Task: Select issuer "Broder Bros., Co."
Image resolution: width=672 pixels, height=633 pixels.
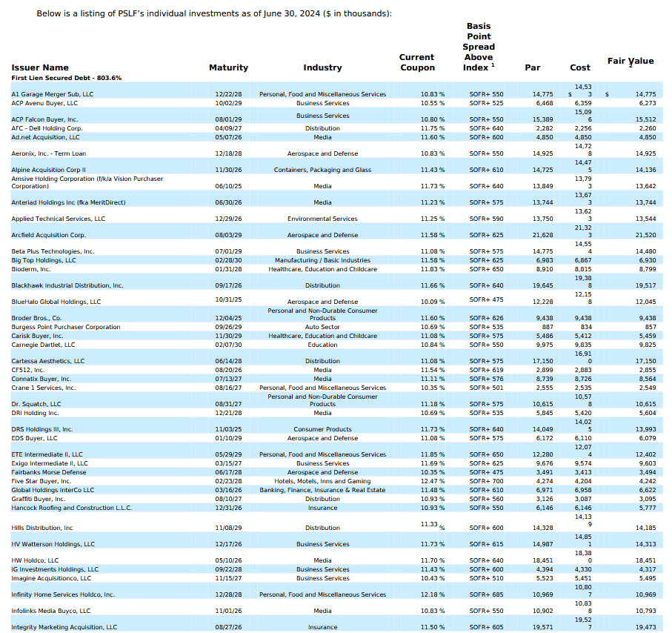Action: pos(36,319)
